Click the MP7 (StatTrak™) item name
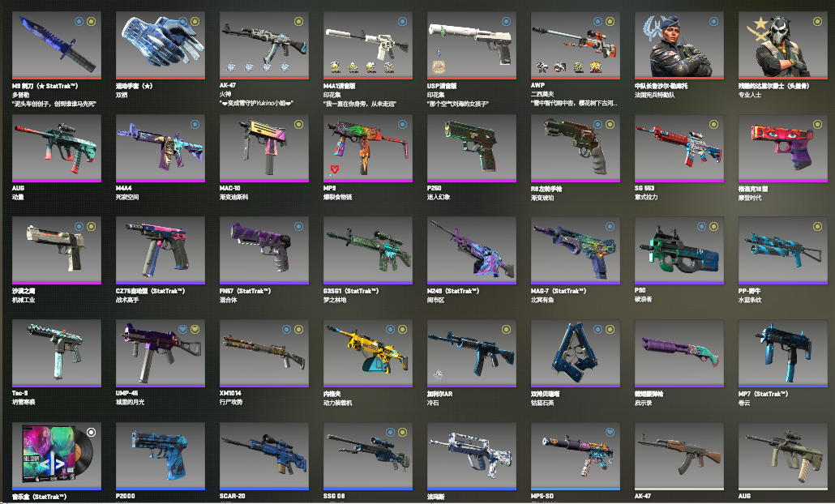Image resolution: width=835 pixels, height=504 pixels. [x=763, y=394]
